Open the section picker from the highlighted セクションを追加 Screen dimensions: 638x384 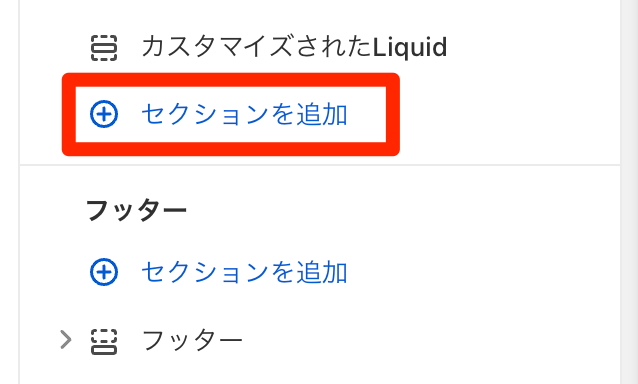pyautogui.click(x=218, y=114)
